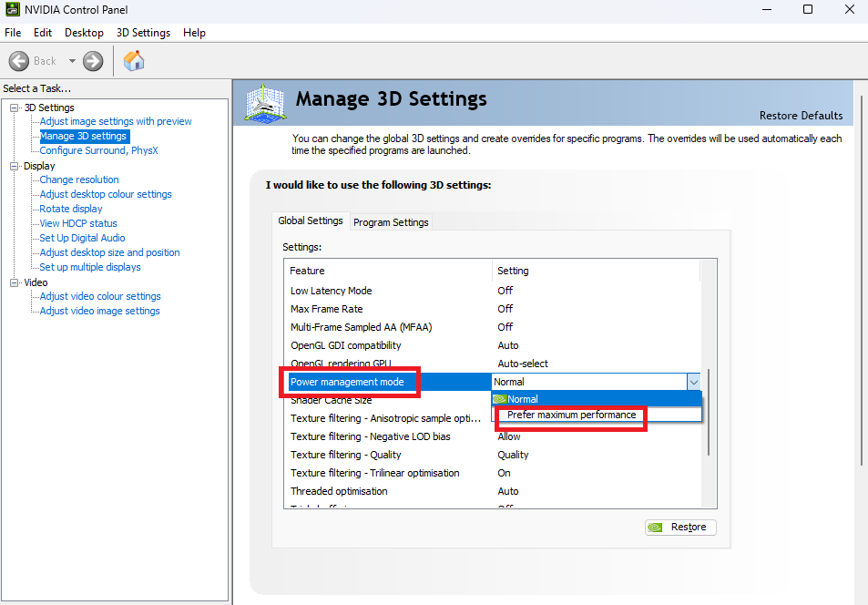Click the NVIDIA Control Panel title icon
The height and width of the screenshot is (605, 868).
12,9
